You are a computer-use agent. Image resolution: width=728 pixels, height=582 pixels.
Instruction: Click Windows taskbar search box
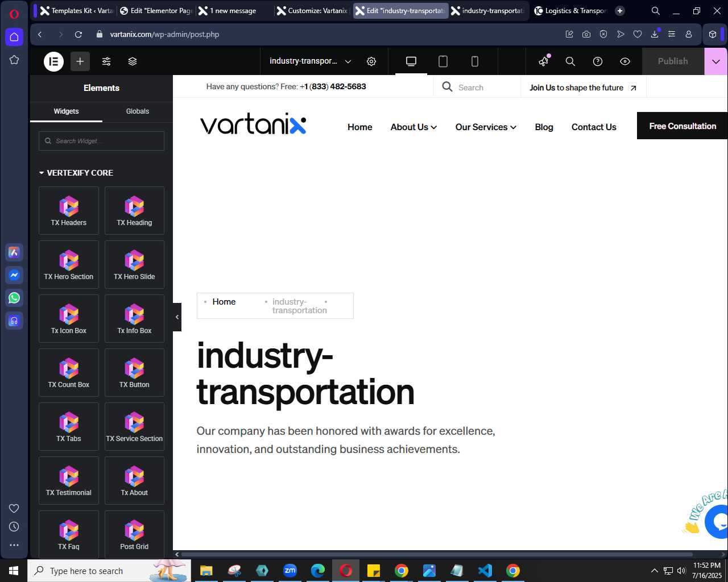(108, 571)
